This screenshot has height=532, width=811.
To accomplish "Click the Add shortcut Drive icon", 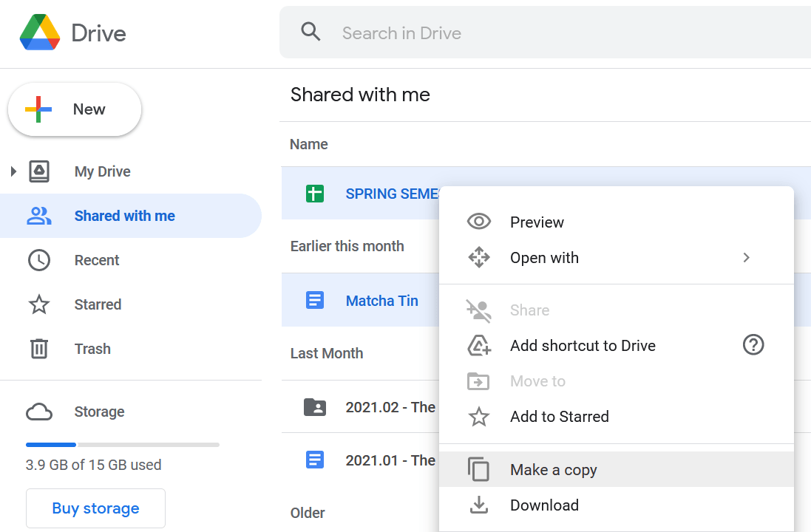I will [479, 345].
